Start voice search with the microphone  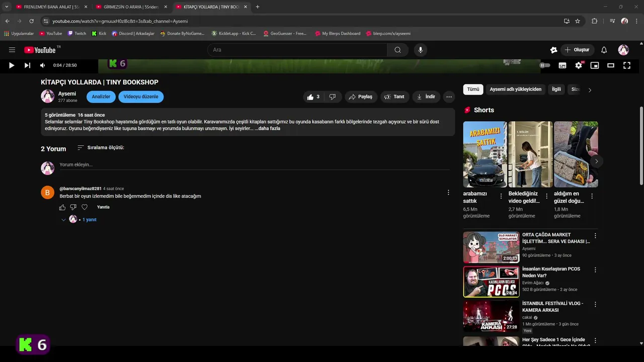point(421,50)
